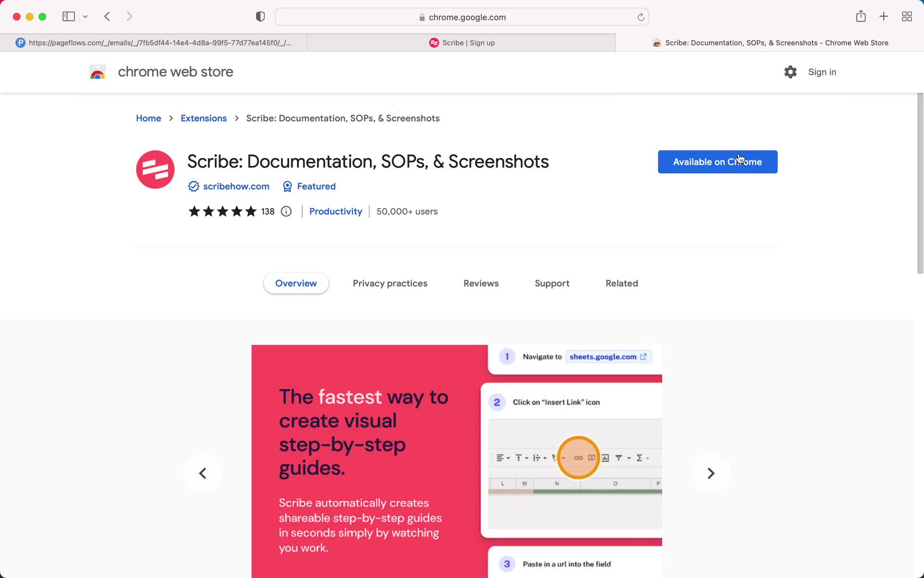Open the scribehow.com link
The width and height of the screenshot is (924, 578).
click(236, 186)
